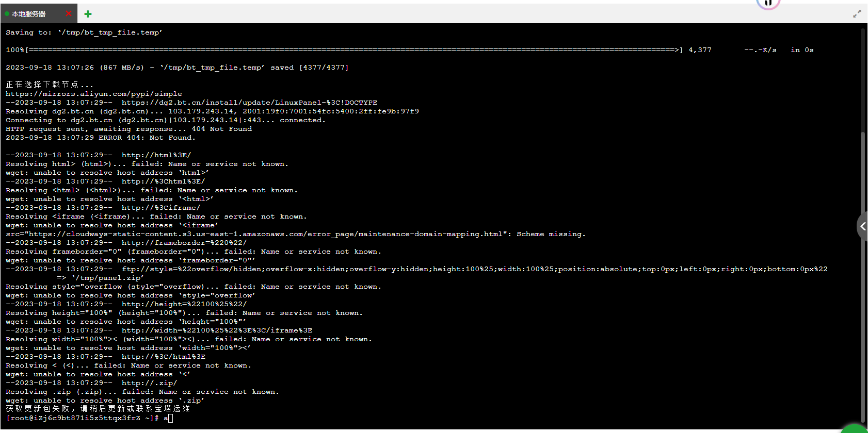Expand the side panel with the left chevron
The image size is (868, 433).
(x=862, y=226)
